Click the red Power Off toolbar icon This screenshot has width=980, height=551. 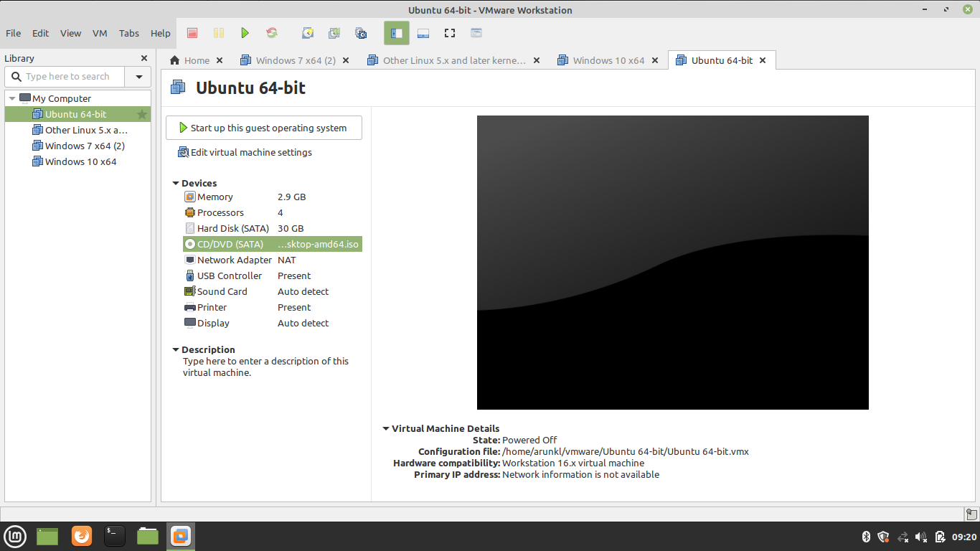tap(192, 33)
